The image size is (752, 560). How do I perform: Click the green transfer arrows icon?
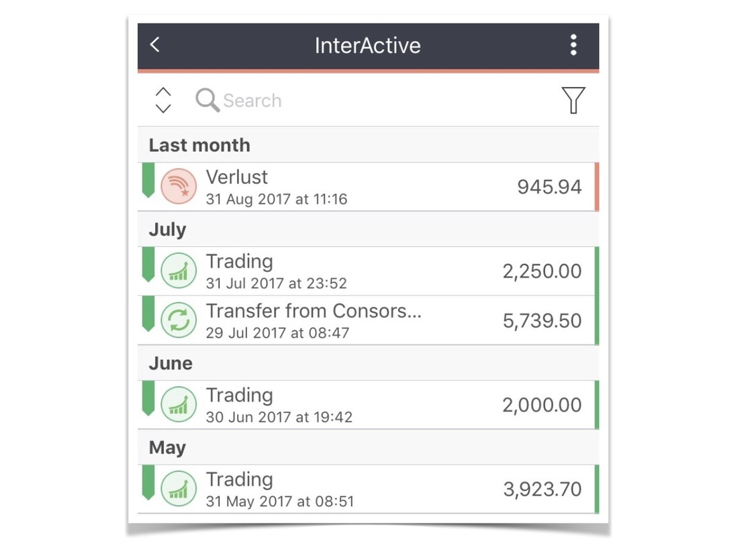coord(179,320)
